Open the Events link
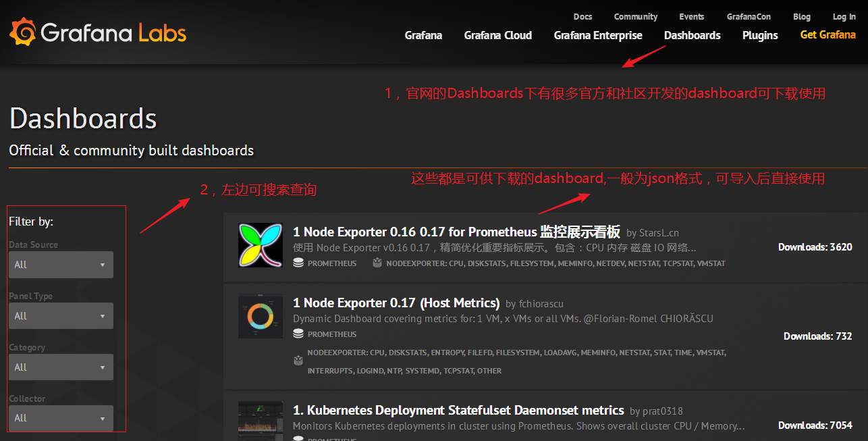 click(691, 17)
